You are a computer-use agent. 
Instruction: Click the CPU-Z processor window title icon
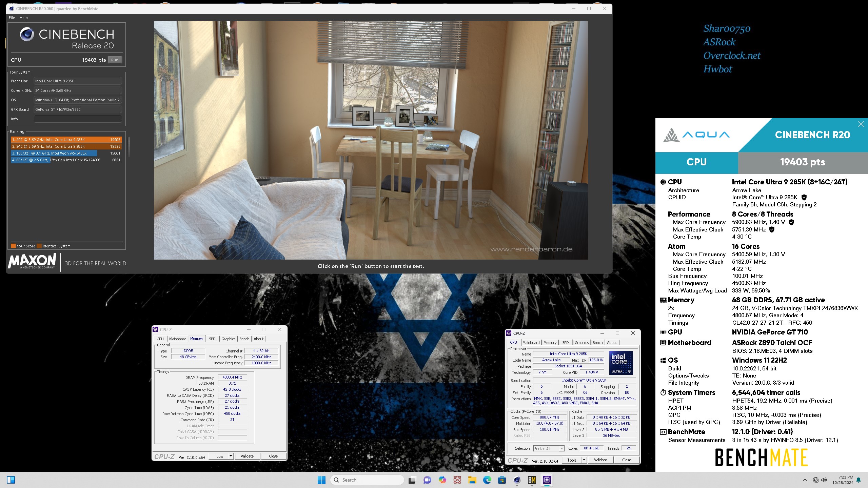coord(509,333)
